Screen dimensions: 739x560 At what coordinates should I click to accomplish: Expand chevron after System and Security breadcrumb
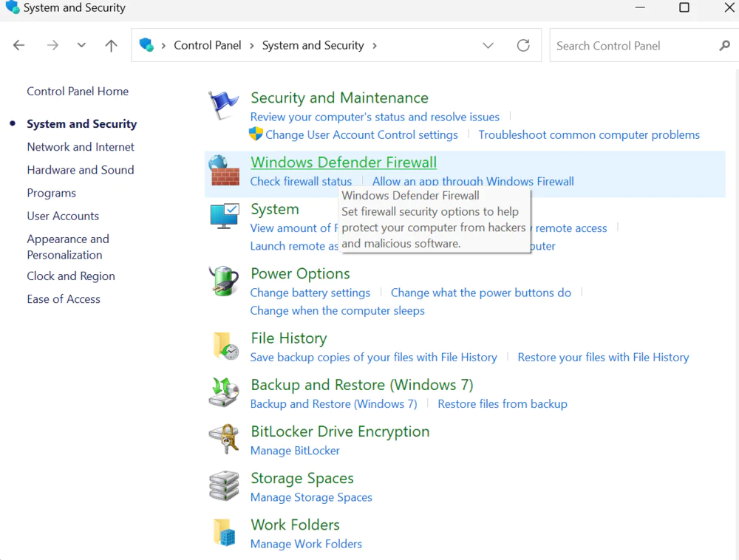pos(375,46)
